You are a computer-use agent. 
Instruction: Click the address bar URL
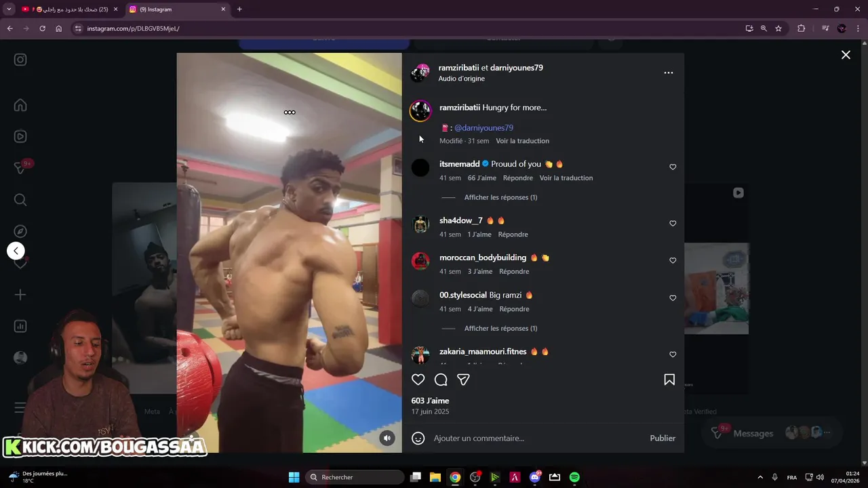pos(133,28)
